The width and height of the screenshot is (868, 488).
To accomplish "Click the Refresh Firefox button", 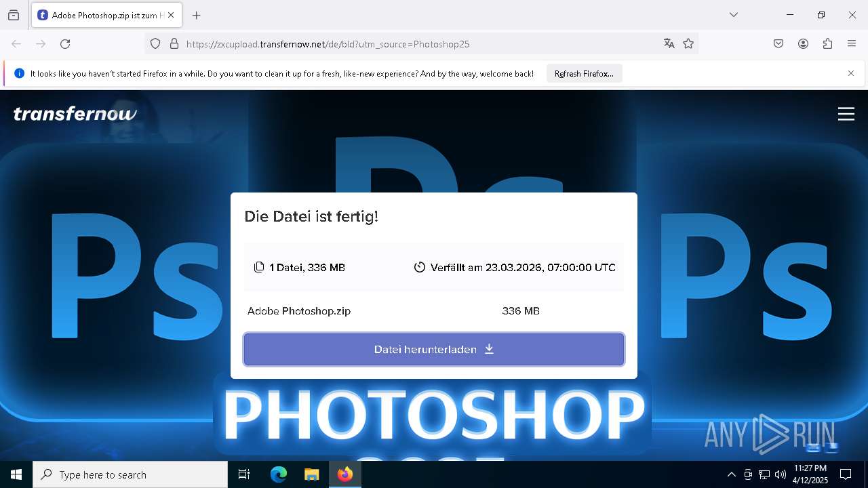I will pos(584,74).
